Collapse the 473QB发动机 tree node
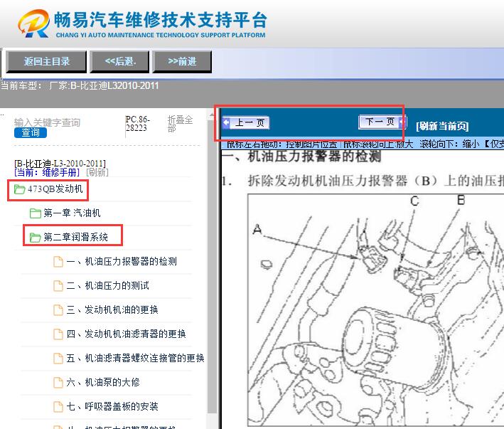Viewport: 504px width, 429px height. click(55, 189)
